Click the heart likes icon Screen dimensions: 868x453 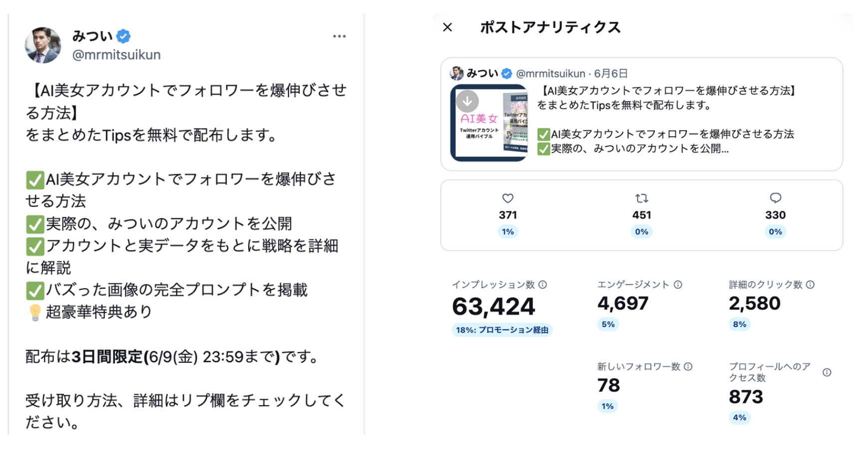click(508, 199)
